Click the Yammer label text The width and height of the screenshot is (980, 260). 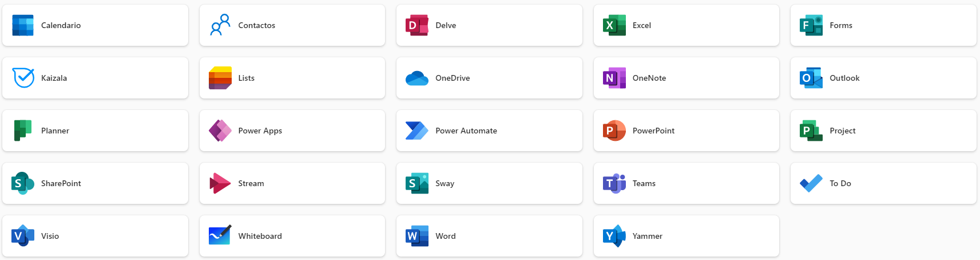point(648,236)
